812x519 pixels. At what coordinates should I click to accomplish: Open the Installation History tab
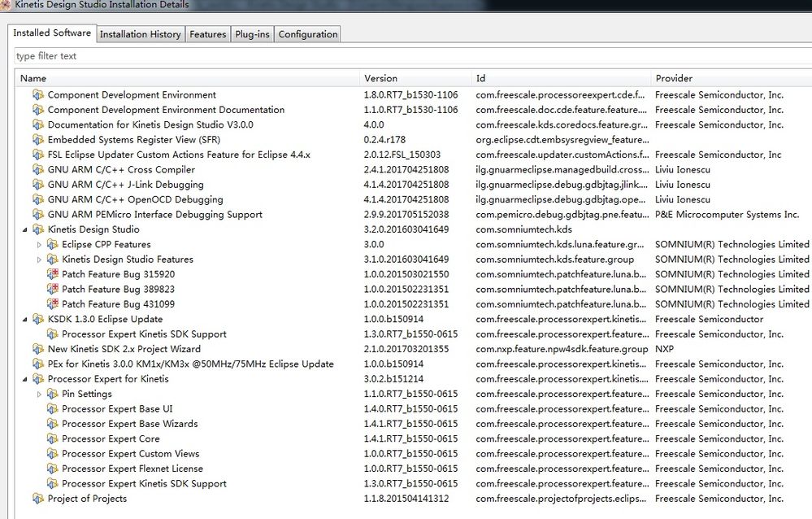(x=141, y=34)
